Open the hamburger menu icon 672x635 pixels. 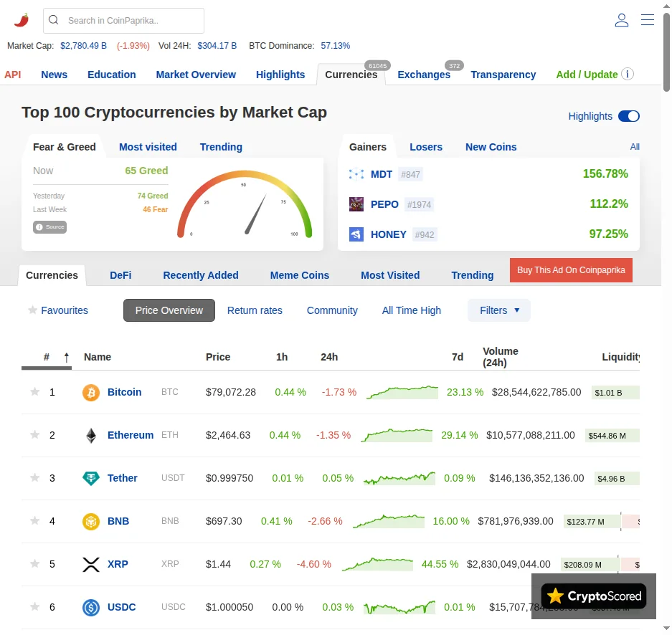647,19
